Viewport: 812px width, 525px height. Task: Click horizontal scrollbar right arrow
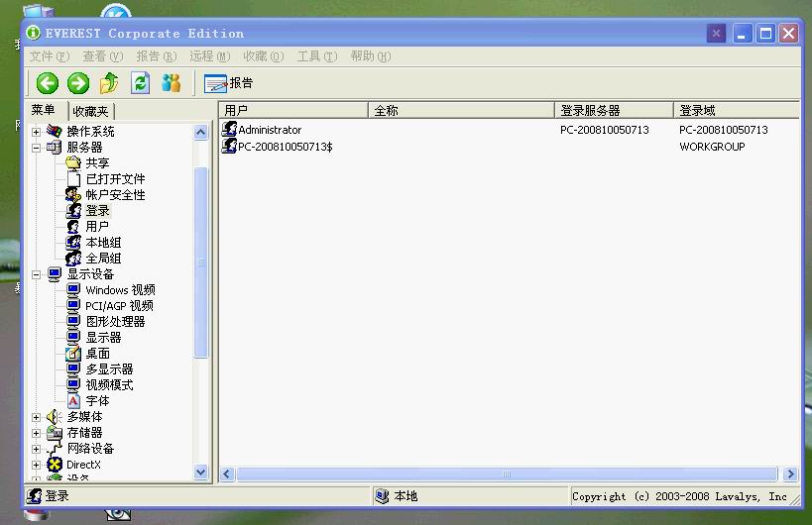[790, 473]
